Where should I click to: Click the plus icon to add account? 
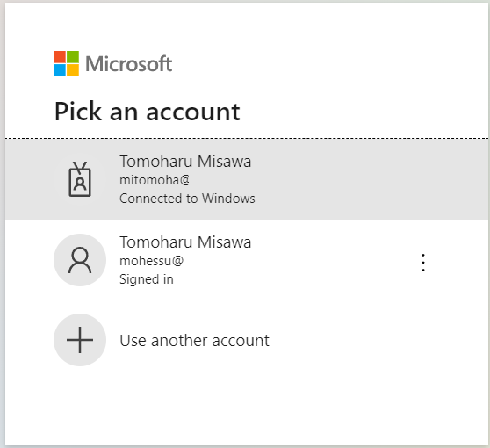(x=80, y=340)
